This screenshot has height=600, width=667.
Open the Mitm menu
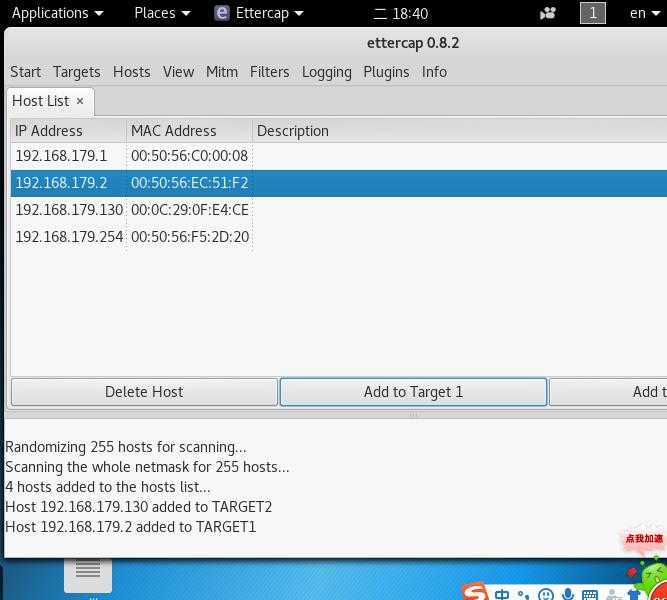pos(222,72)
